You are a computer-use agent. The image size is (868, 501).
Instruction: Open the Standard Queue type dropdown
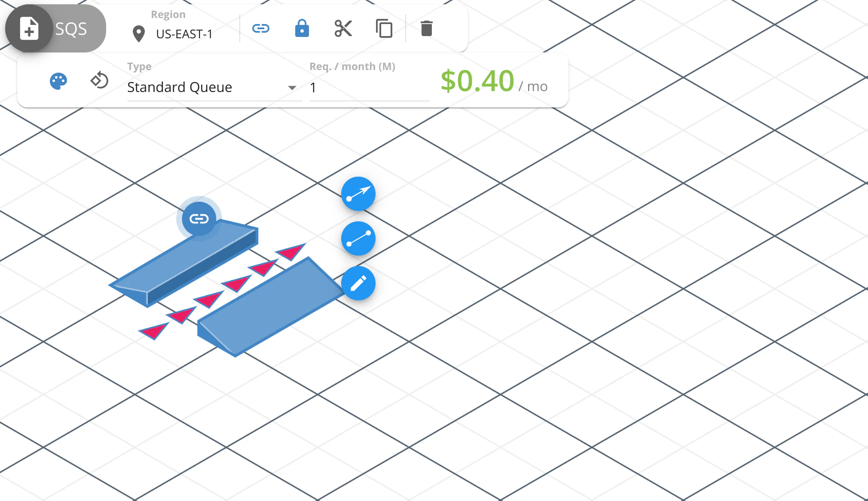coord(214,87)
